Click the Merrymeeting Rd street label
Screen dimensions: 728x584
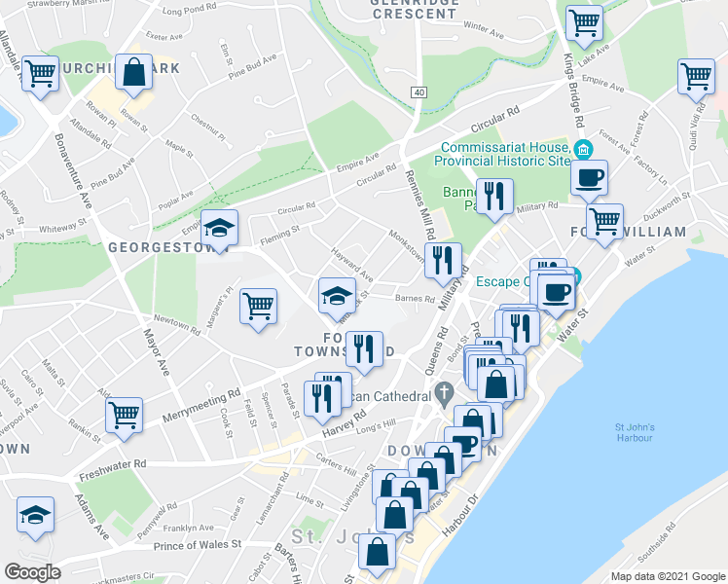[x=202, y=405]
